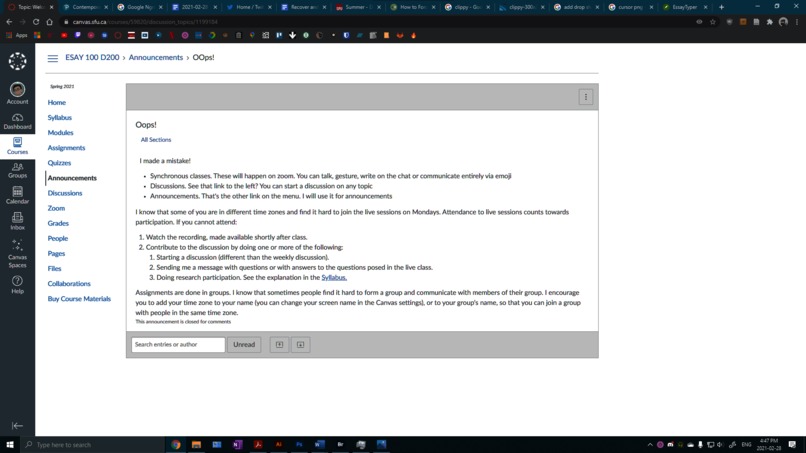Image resolution: width=806 pixels, height=453 pixels.
Task: Open the Apps bookmarks shortcut
Action: (x=17, y=35)
